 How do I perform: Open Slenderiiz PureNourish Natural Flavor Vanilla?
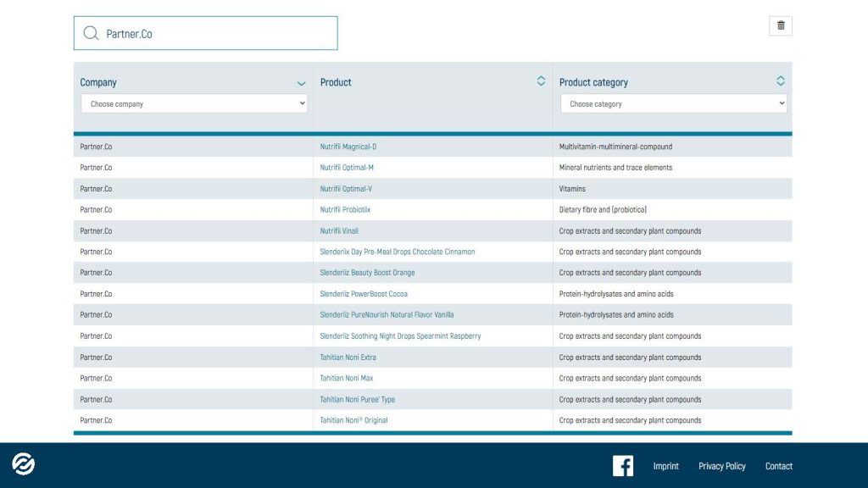[387, 315]
